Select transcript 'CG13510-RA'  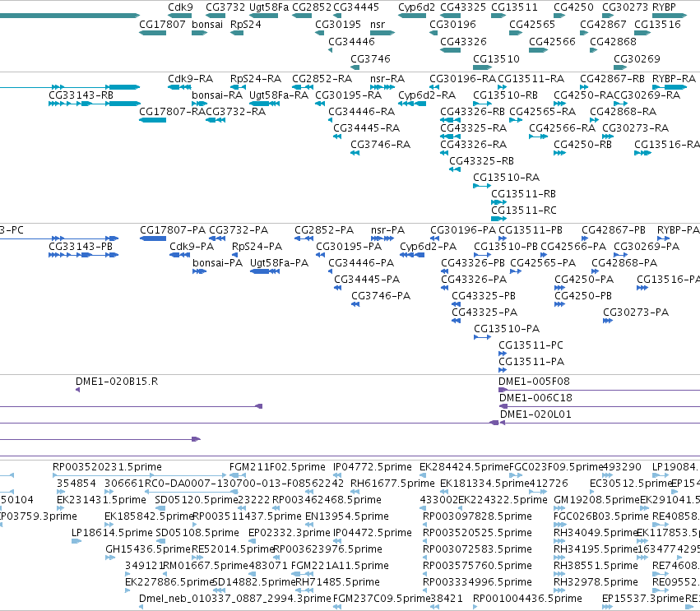(506, 178)
